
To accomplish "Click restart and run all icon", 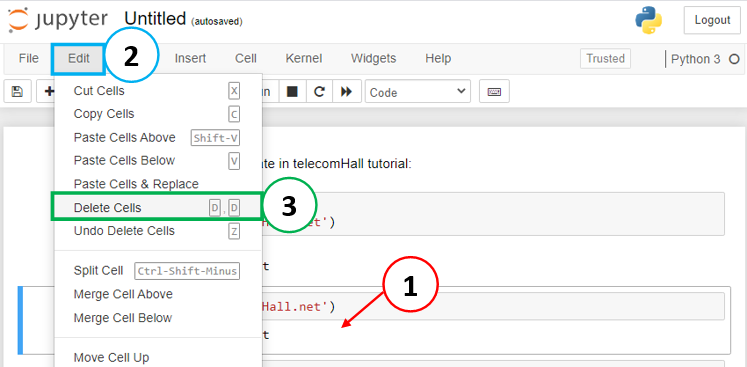I will click(346, 92).
